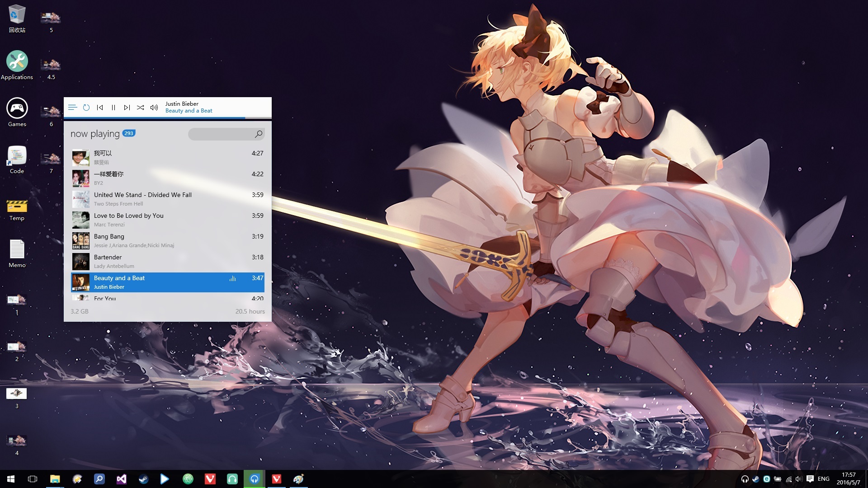Skip to the previous track
This screenshot has height=488, width=868.
pos(100,108)
